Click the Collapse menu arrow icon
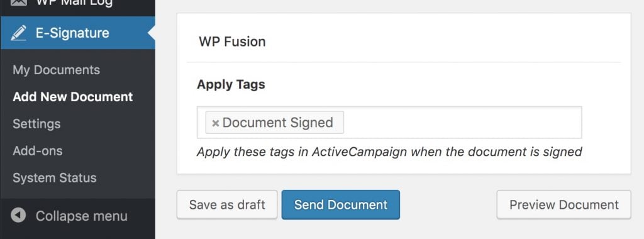 18,215
